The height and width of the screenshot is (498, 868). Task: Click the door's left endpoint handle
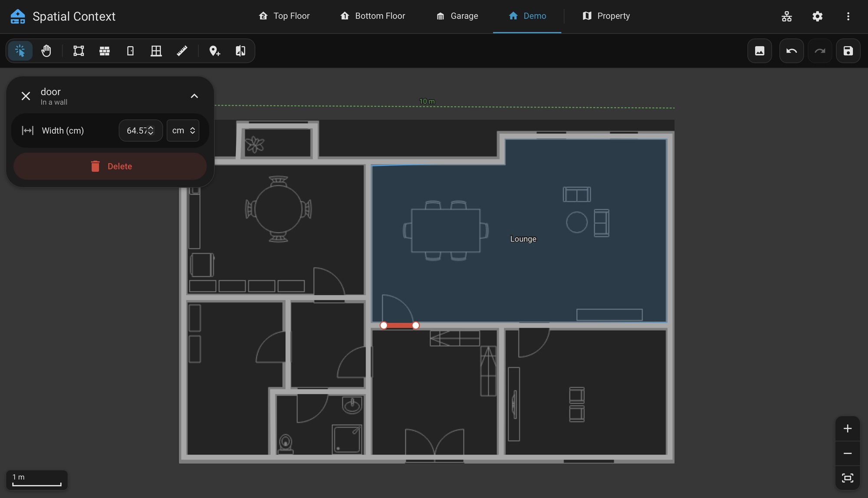(x=384, y=326)
